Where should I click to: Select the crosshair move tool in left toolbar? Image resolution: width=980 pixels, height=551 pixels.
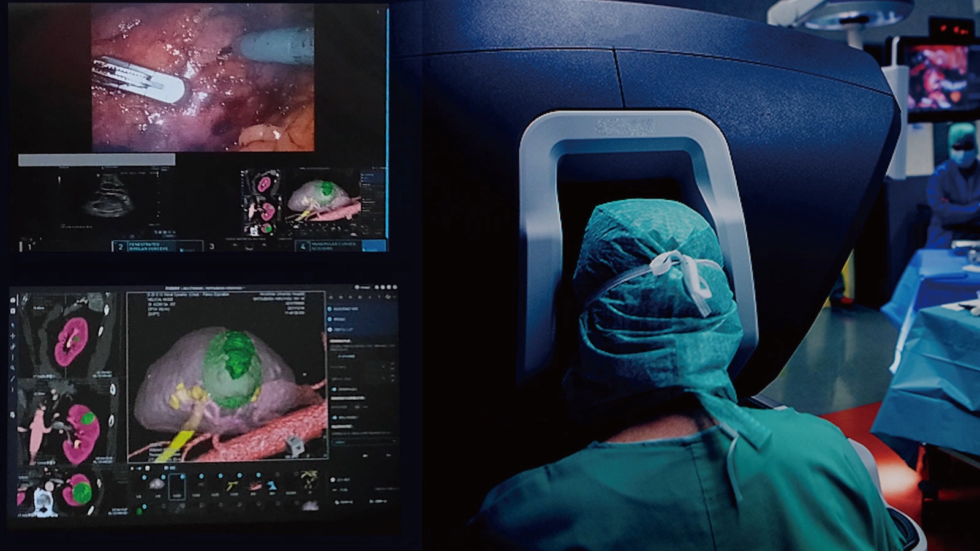click(13, 335)
